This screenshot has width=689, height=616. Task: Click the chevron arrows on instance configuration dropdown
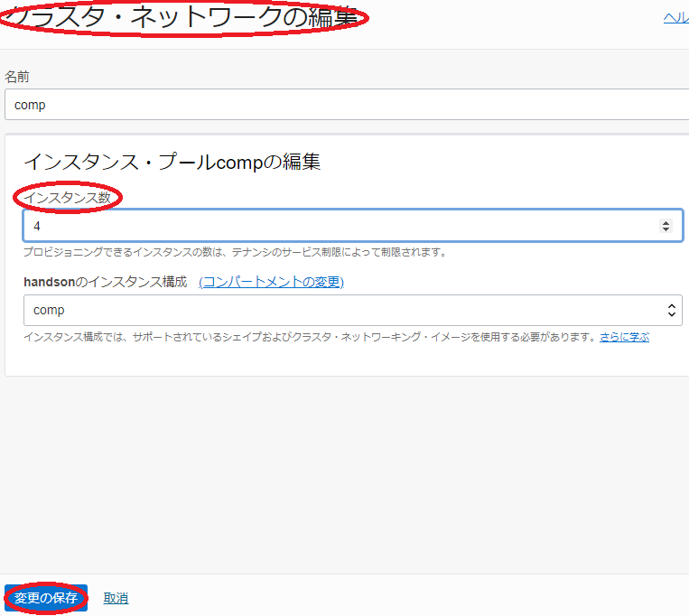pos(671,311)
